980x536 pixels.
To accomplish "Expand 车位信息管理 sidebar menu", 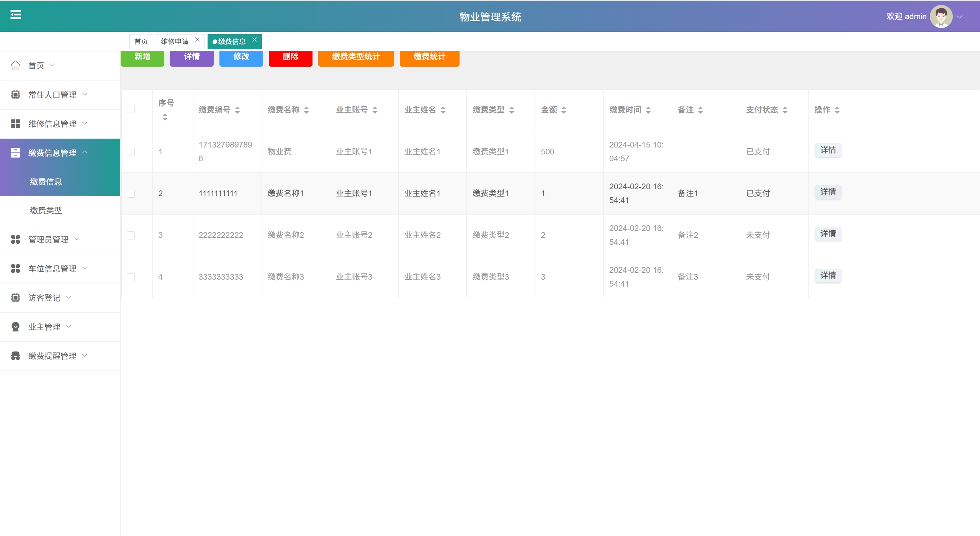I will click(x=60, y=269).
